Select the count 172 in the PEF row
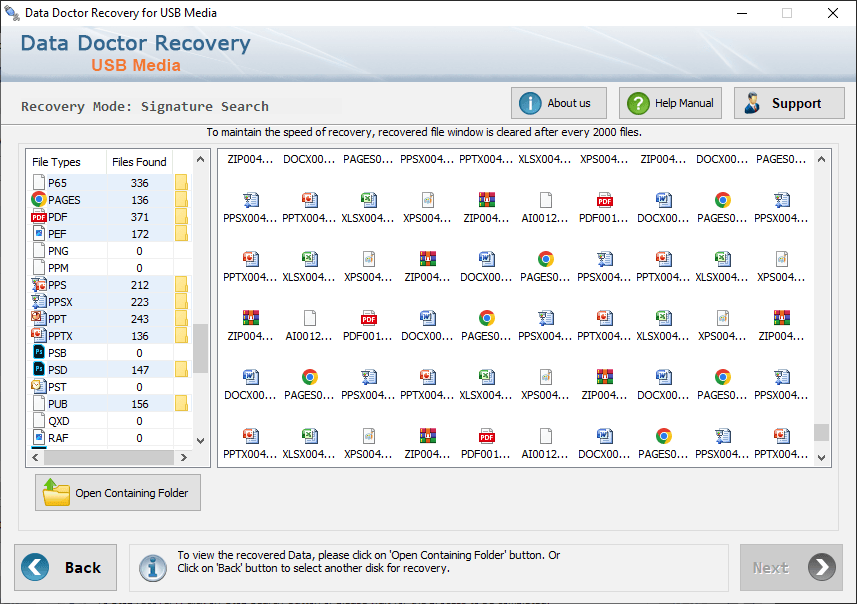Image resolution: width=857 pixels, height=604 pixels. [x=140, y=234]
